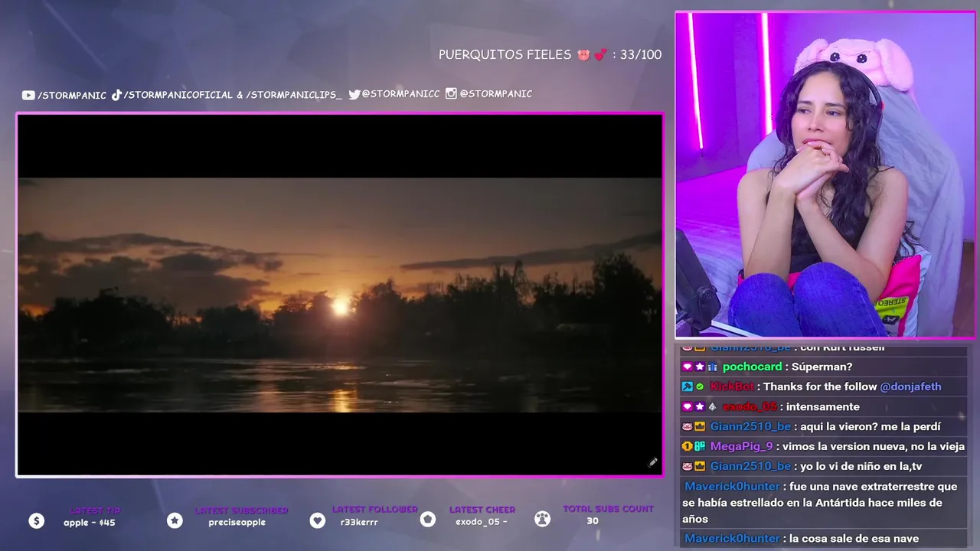Click the pig emoji in the Puerquitos Fieles goal

[x=584, y=55]
